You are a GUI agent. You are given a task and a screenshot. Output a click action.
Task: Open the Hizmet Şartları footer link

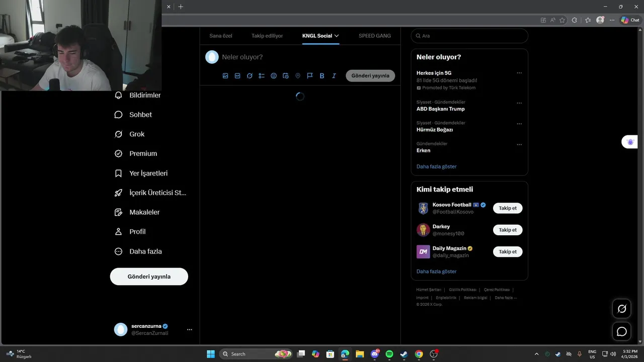click(x=429, y=290)
